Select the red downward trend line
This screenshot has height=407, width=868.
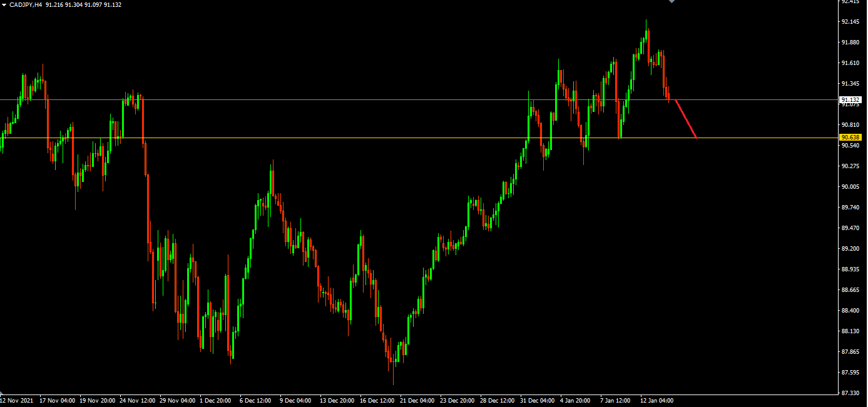tap(685, 118)
